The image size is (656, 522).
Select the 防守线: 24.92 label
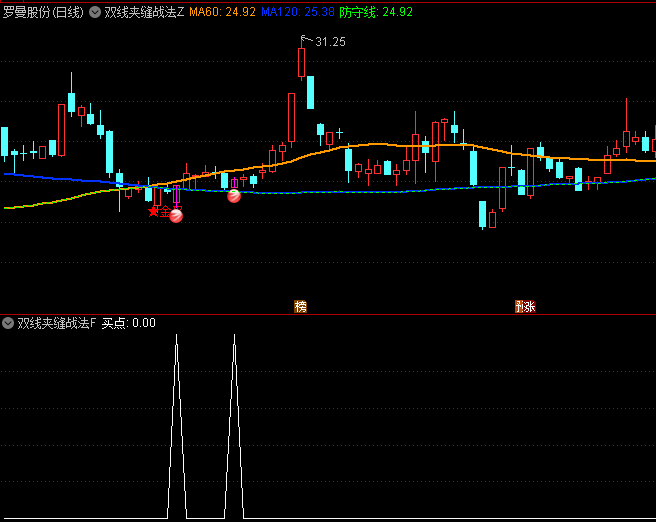pos(375,12)
